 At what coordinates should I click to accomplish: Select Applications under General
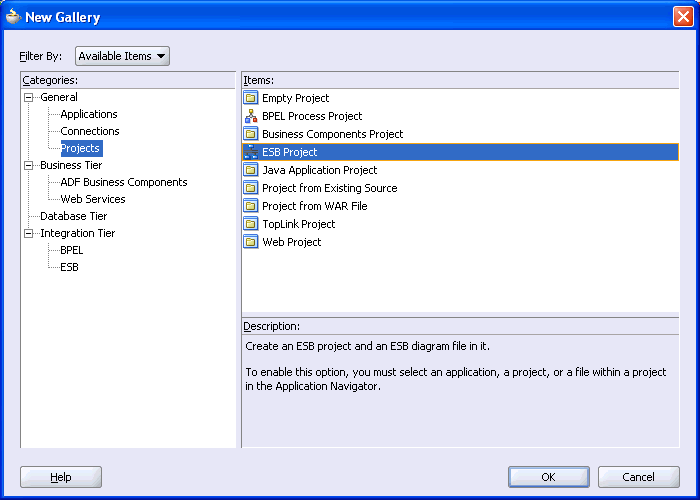pos(89,114)
